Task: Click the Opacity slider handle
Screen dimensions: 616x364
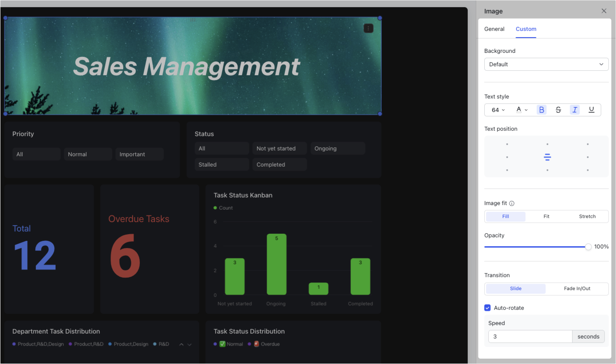Action: [x=588, y=247]
